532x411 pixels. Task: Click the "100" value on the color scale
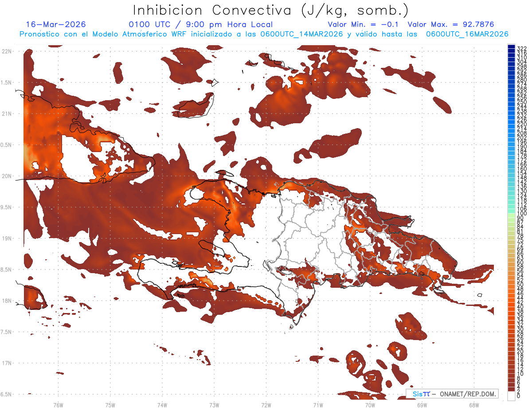(x=521, y=214)
